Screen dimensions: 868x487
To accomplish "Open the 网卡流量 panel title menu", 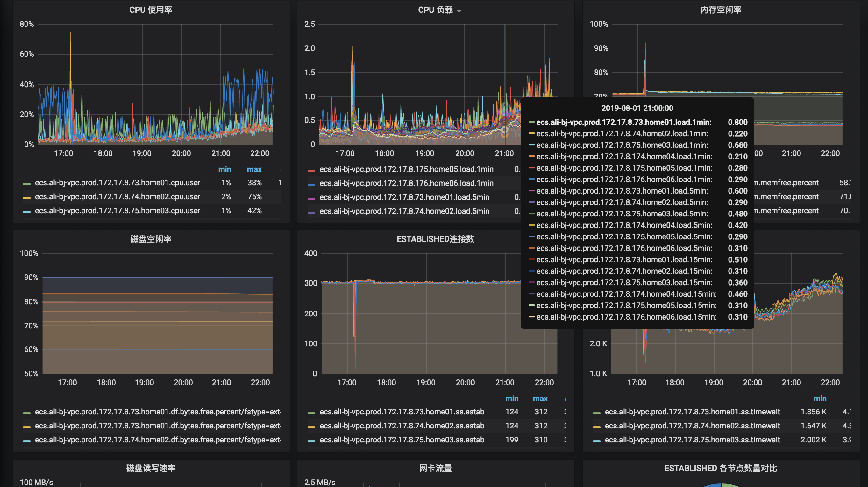I will point(435,468).
